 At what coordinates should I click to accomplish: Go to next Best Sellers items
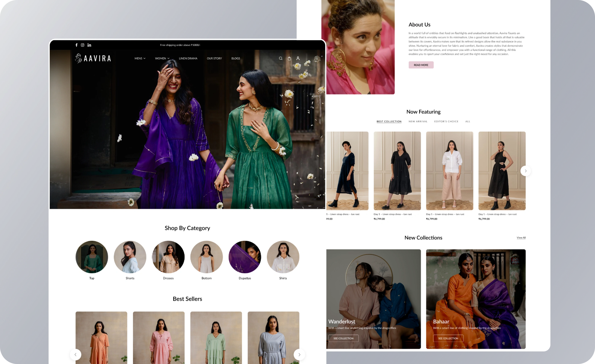(x=299, y=355)
